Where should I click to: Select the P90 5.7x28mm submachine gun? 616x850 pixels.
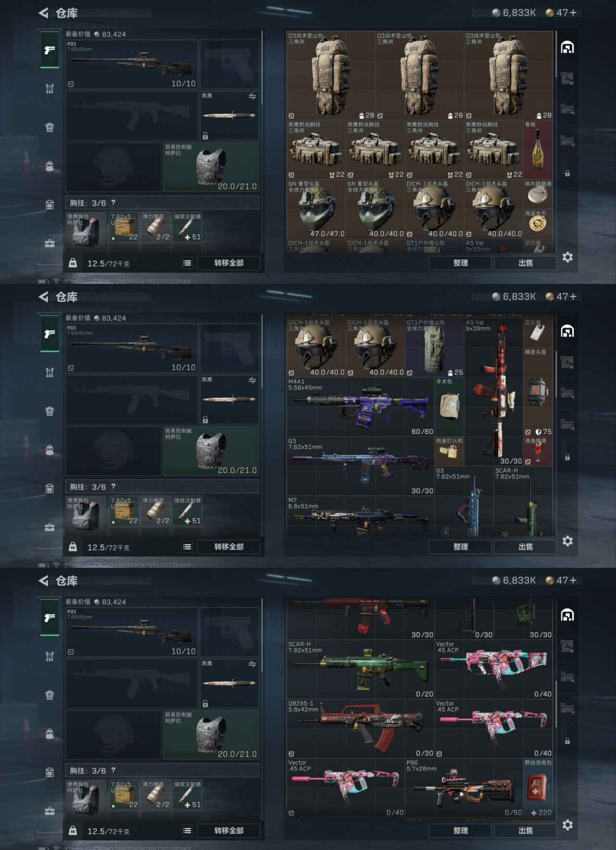(464, 787)
